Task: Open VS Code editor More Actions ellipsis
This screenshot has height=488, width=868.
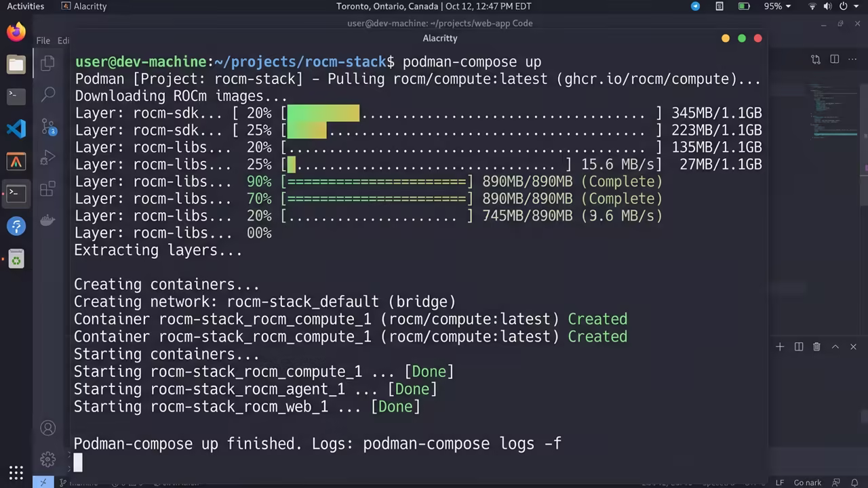Action: coord(854,60)
